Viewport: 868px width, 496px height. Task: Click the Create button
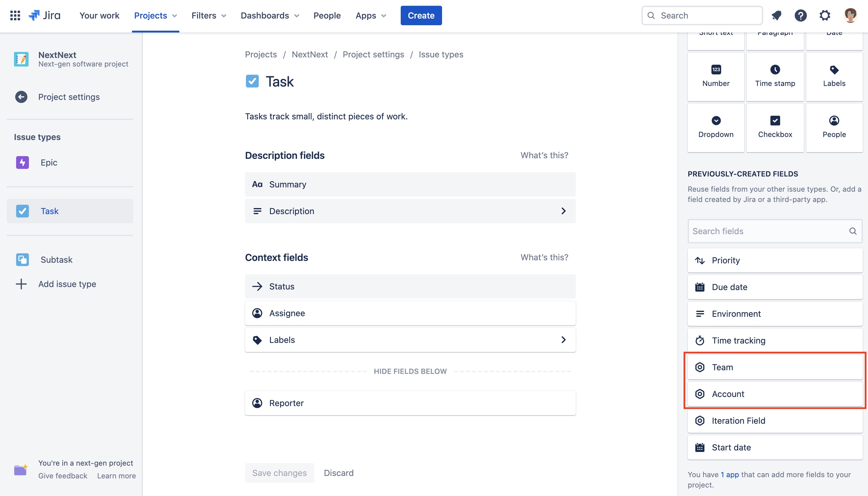point(421,15)
